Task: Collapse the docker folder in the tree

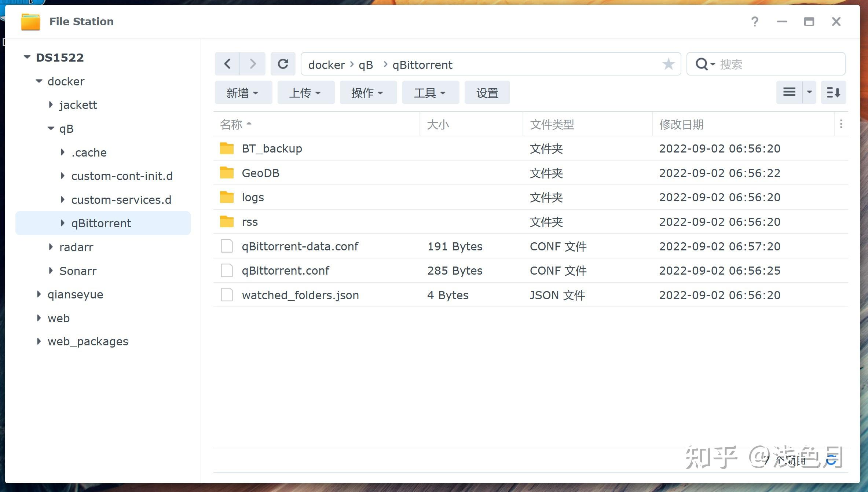Action: point(39,81)
